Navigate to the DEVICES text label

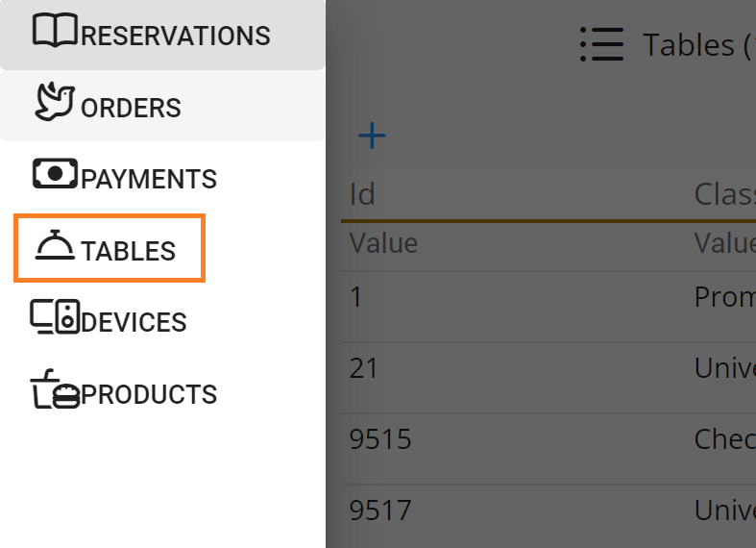134,322
